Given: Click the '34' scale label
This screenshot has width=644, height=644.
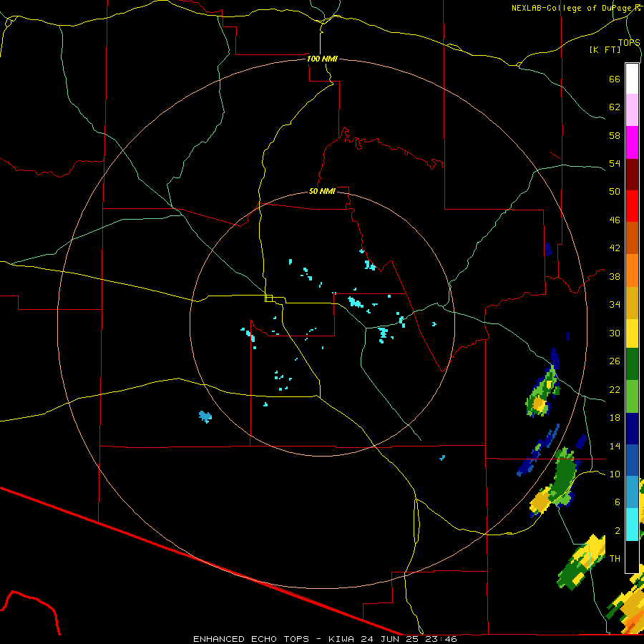Looking at the screenshot, I should coord(615,305).
